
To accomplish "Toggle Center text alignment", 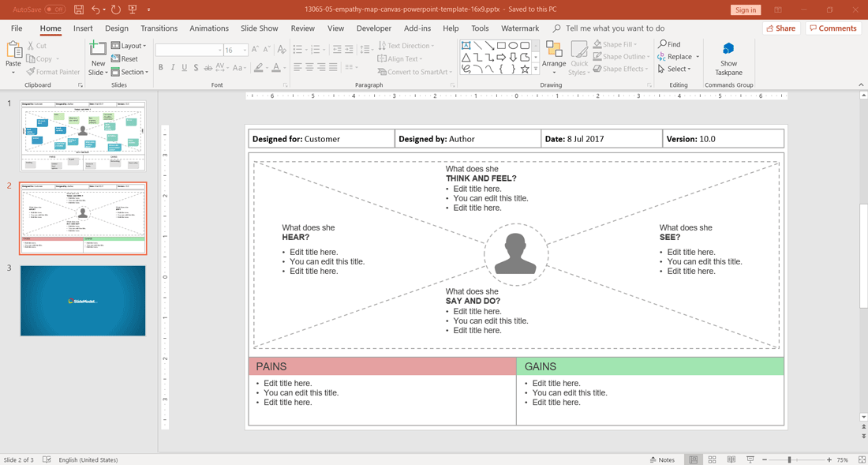I will (x=311, y=68).
